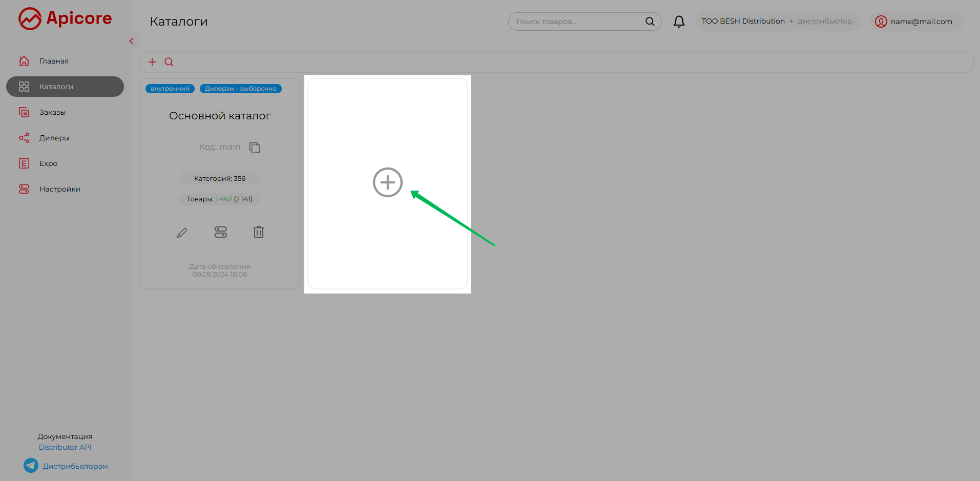Open the Дистрибьюторам Telegram link
This screenshot has height=481, width=980.
75,466
